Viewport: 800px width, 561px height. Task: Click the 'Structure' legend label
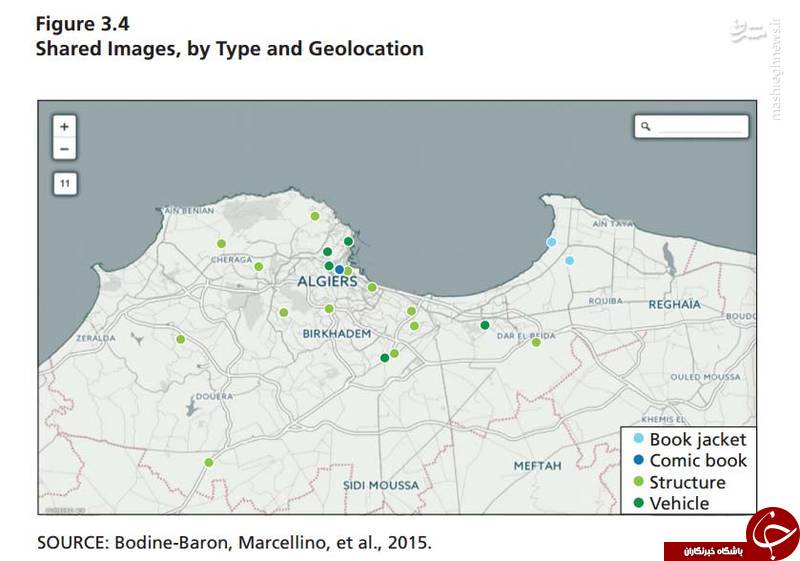pos(687,482)
